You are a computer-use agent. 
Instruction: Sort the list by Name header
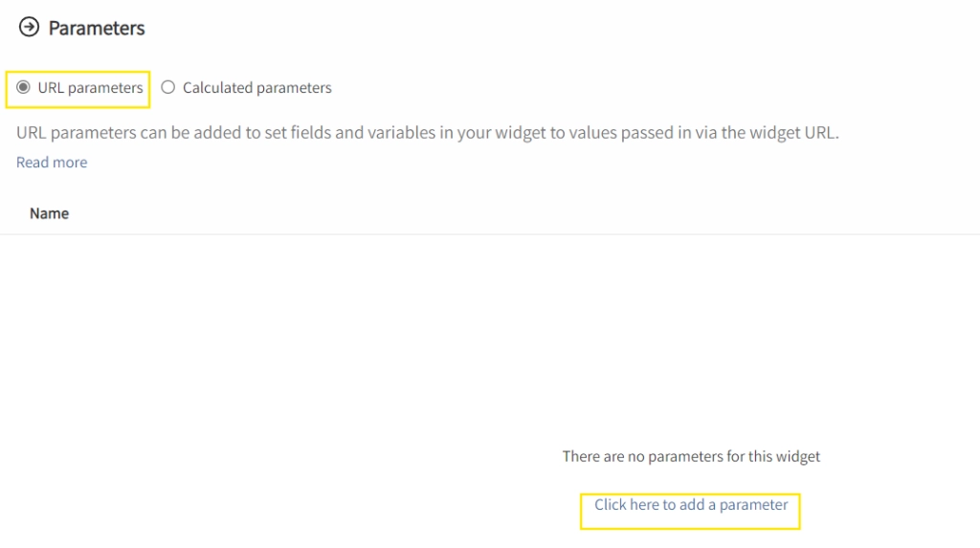50,213
